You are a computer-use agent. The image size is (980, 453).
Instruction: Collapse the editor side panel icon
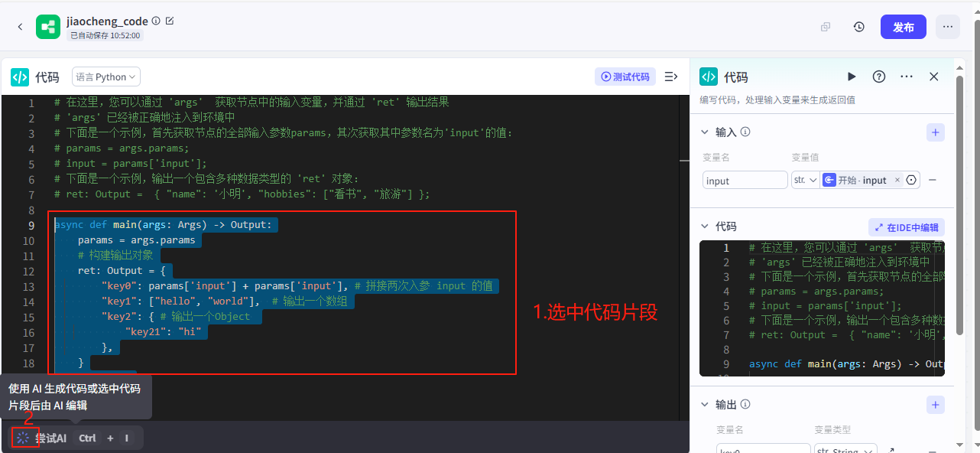pos(671,77)
